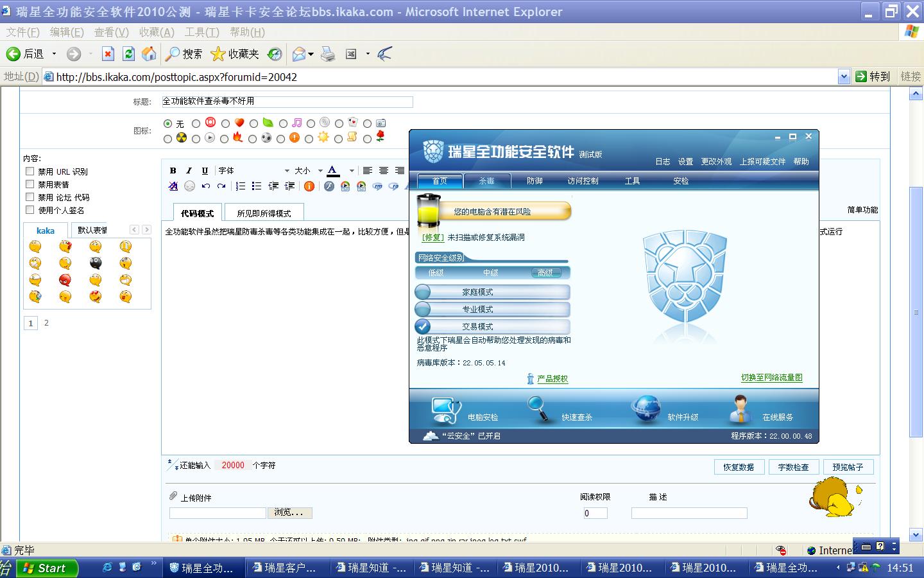Image resolution: width=924 pixels, height=578 pixels.
Task: Insert the heart-eyes kaka emoticon
Action: point(96,297)
